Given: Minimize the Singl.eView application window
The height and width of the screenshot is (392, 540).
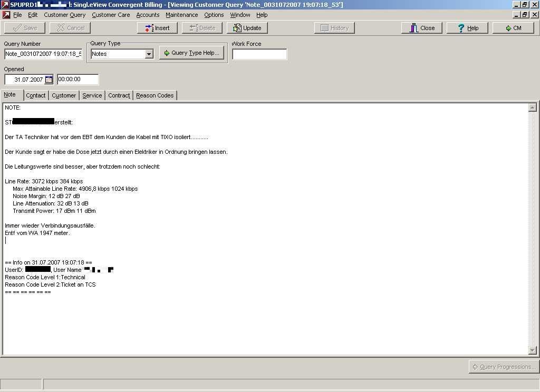Looking at the screenshot, I should click(516, 4).
